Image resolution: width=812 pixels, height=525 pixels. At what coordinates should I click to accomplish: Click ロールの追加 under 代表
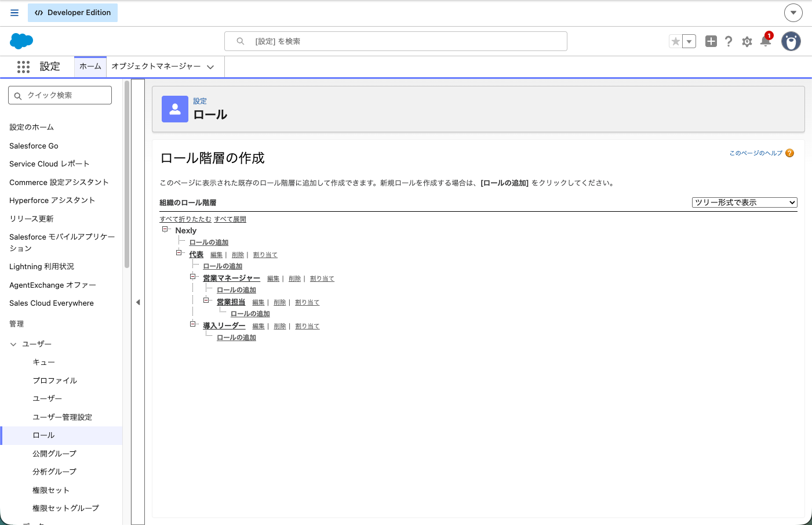pyautogui.click(x=223, y=266)
